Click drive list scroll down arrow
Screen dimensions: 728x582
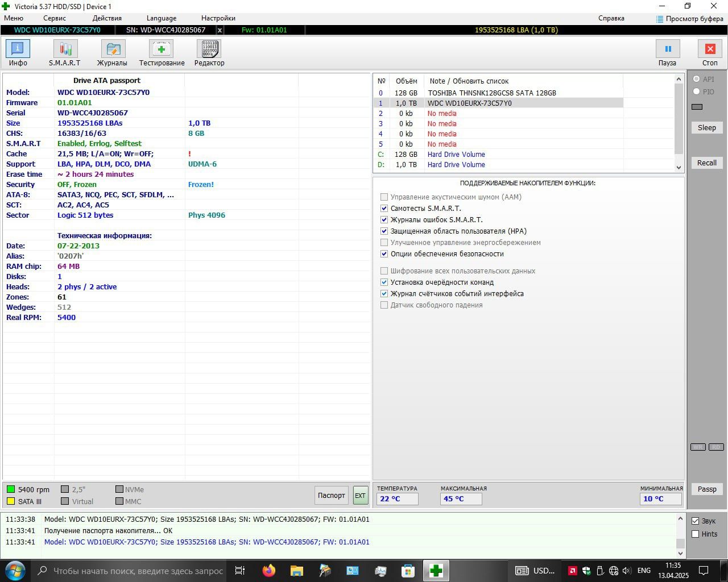click(679, 168)
